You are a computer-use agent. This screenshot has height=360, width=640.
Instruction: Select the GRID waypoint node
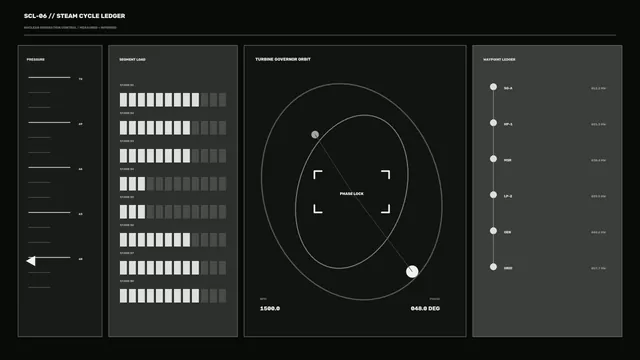493,267
